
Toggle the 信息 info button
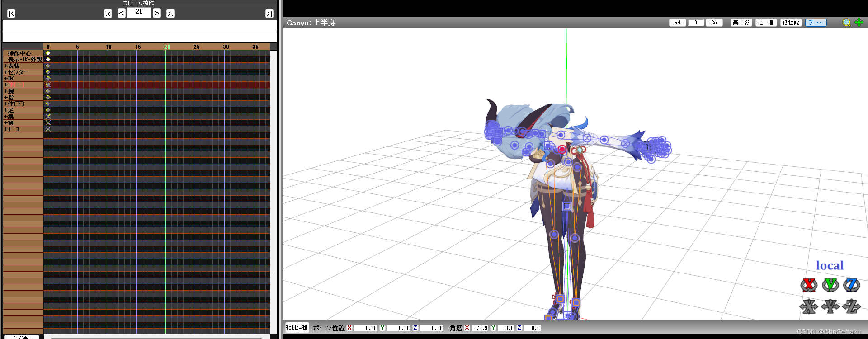[766, 23]
